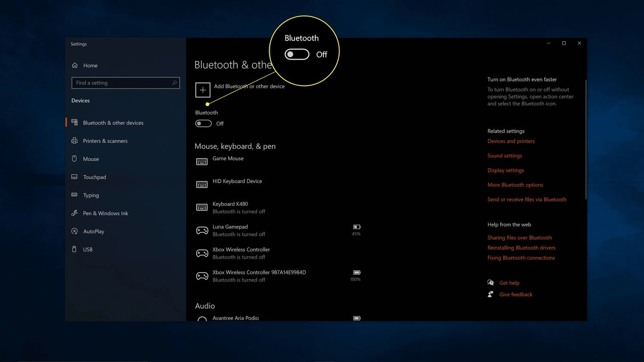Click the Printers & scanners icon
644x362 pixels.
[x=74, y=141]
